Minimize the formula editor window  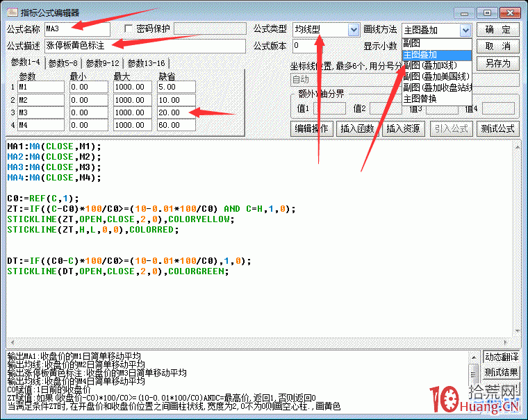[465, 12]
